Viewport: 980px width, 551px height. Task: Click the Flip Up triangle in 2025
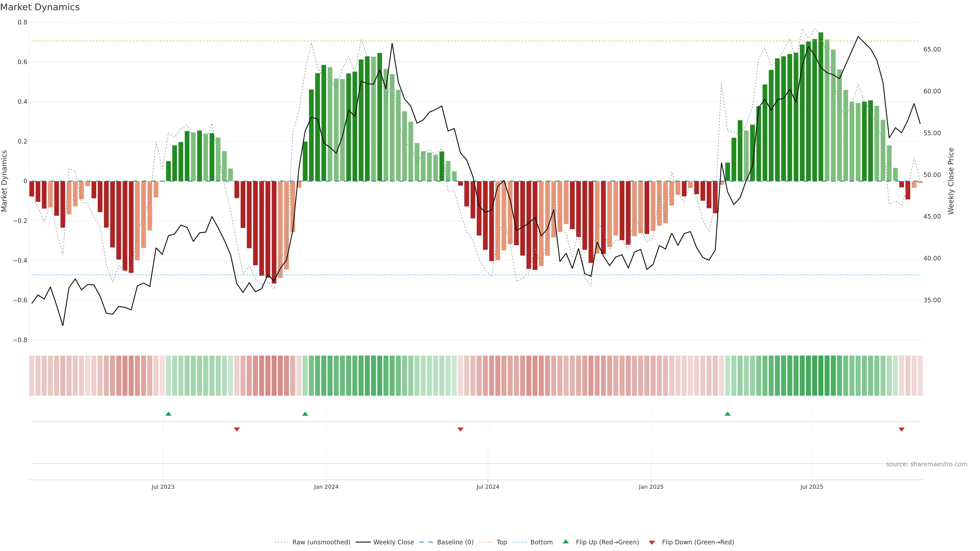coord(727,414)
